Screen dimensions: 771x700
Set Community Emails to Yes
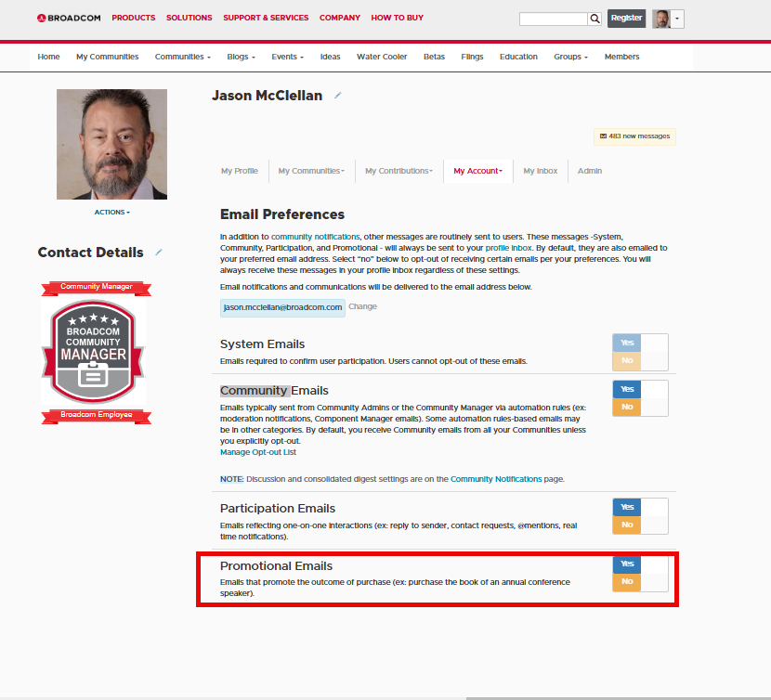(x=627, y=389)
